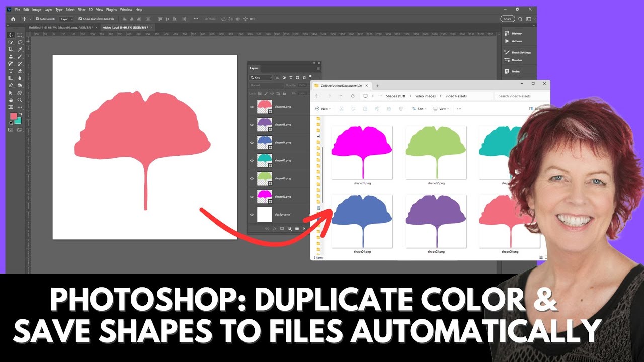Toggle the Auto-Select checkbox
This screenshot has height=362, width=644.
coord(37,19)
